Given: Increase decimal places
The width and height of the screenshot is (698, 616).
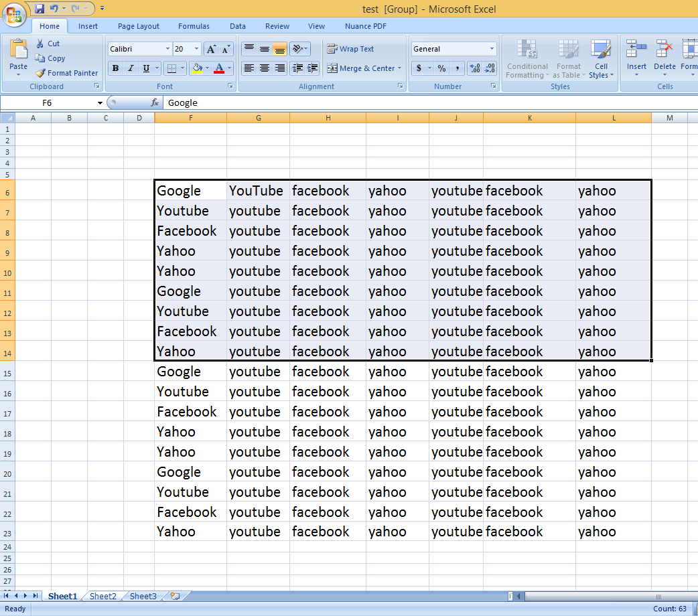Looking at the screenshot, I should 475,68.
